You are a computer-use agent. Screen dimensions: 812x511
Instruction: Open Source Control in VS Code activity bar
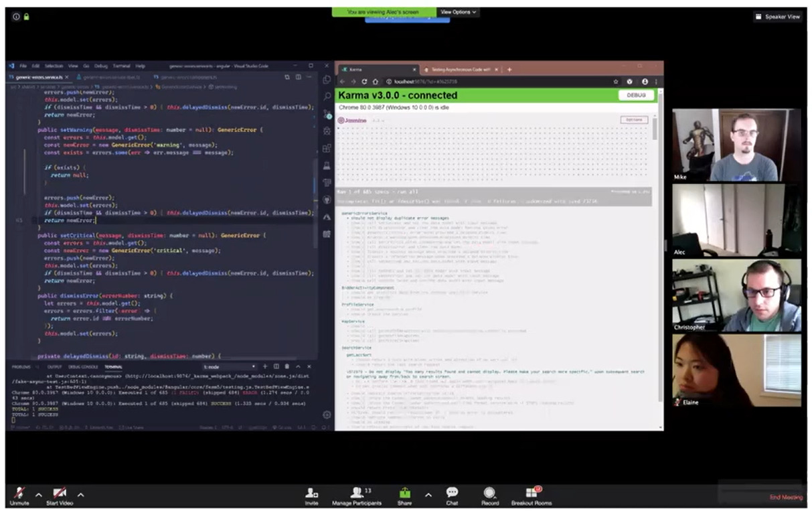pyautogui.click(x=327, y=114)
